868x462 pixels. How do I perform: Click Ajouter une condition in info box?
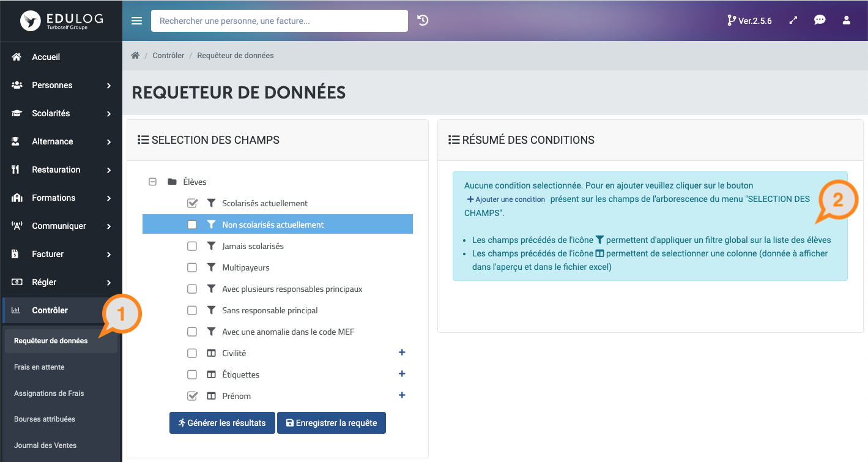click(506, 199)
